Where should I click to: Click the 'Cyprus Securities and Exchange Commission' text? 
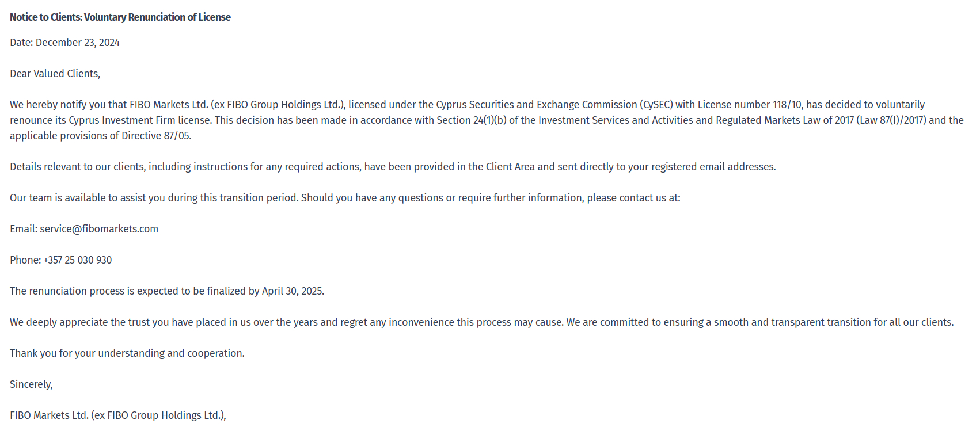tap(536, 105)
